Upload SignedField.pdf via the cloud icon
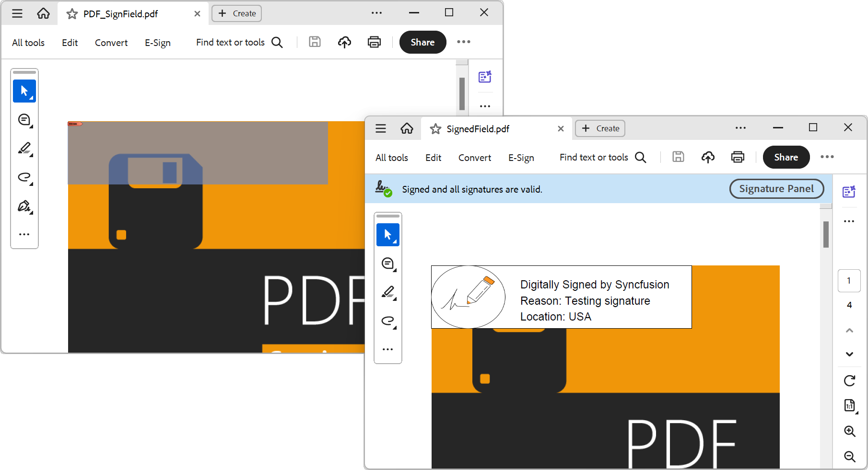868x470 pixels. (x=708, y=157)
